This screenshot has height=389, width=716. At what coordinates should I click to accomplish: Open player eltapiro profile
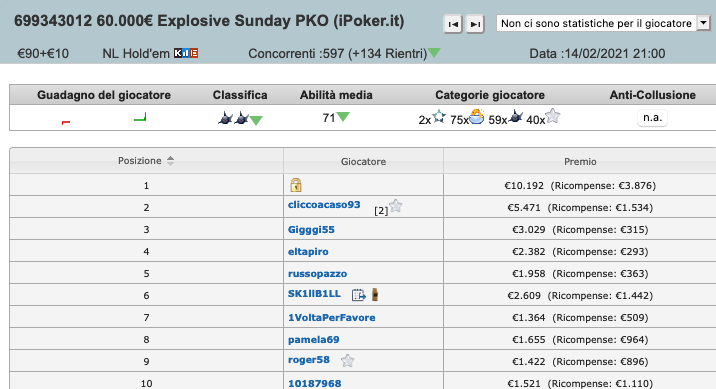308,252
